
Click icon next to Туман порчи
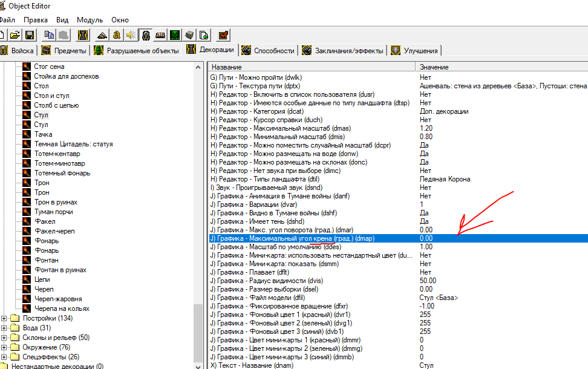[26, 212]
